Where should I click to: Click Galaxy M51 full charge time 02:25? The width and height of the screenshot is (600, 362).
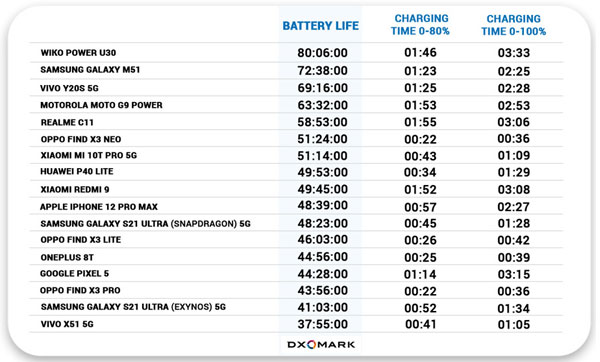(x=514, y=72)
